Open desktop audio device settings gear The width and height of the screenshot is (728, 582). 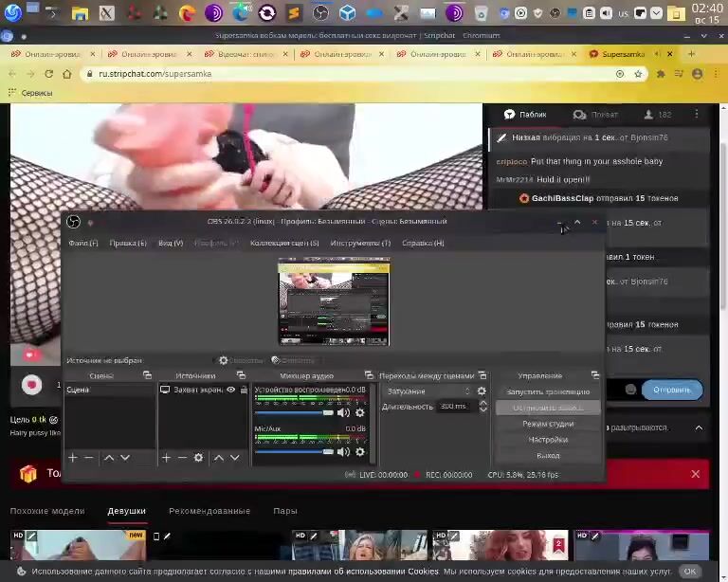pyautogui.click(x=359, y=412)
